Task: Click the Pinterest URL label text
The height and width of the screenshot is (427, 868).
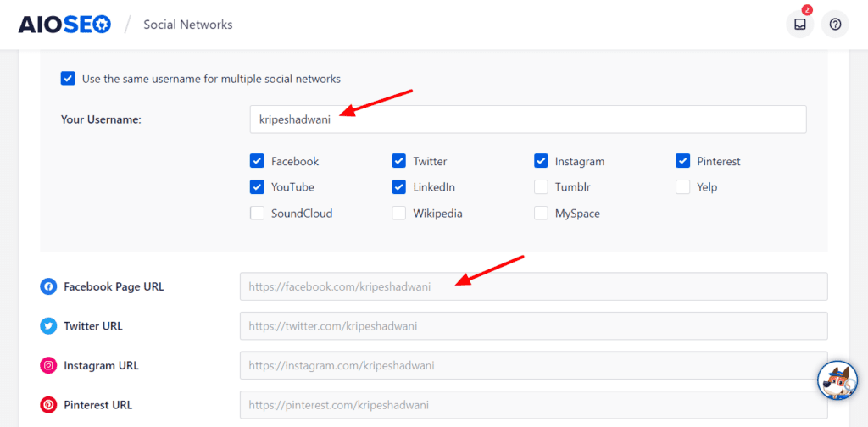Action: click(98, 405)
